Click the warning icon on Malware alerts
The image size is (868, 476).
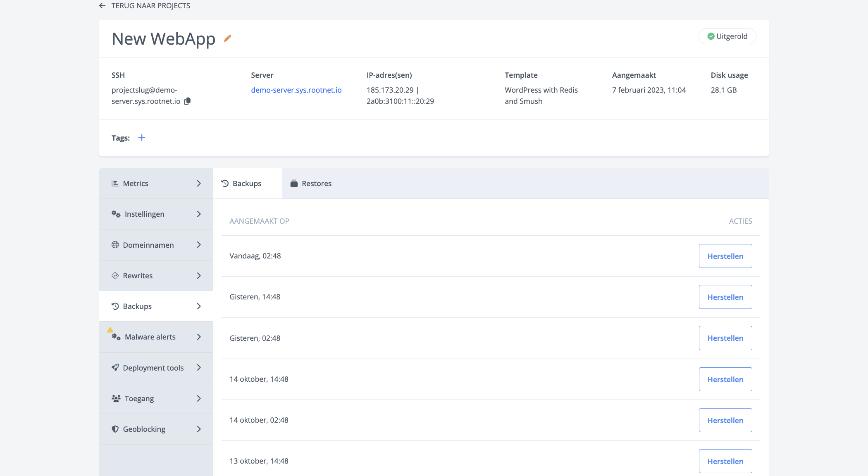pos(110,330)
